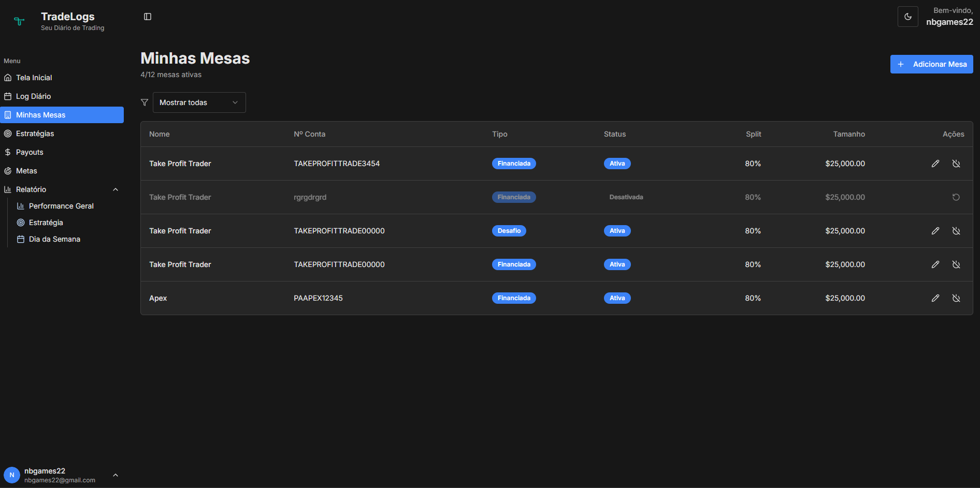Viewport: 980px width, 488px height.
Task: Click the Split column header
Action: tap(754, 134)
